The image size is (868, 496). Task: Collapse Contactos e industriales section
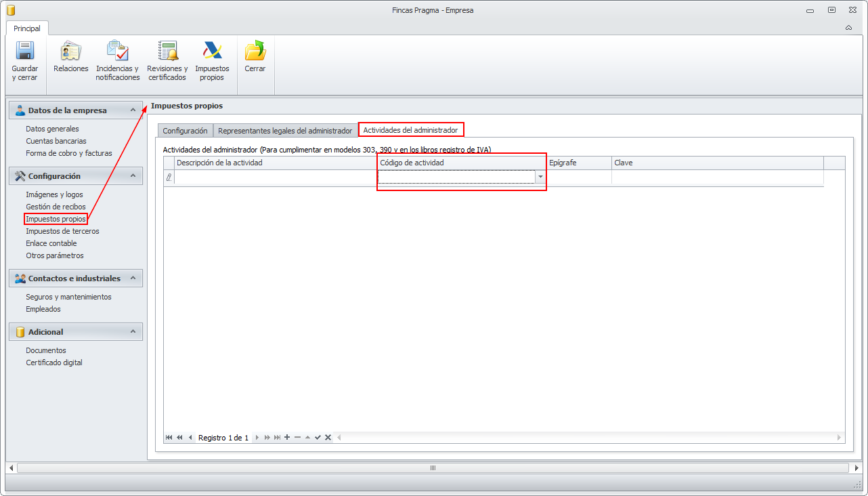[133, 278]
